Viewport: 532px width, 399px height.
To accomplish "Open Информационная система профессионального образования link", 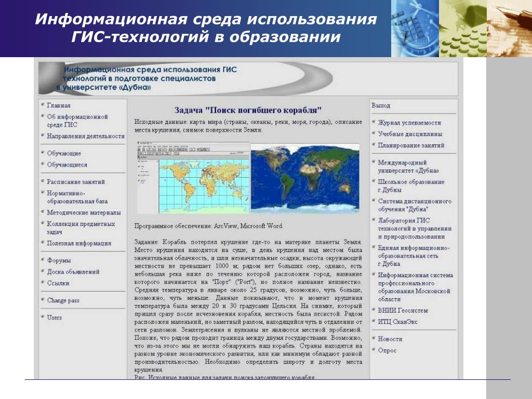I will pyautogui.click(x=416, y=287).
